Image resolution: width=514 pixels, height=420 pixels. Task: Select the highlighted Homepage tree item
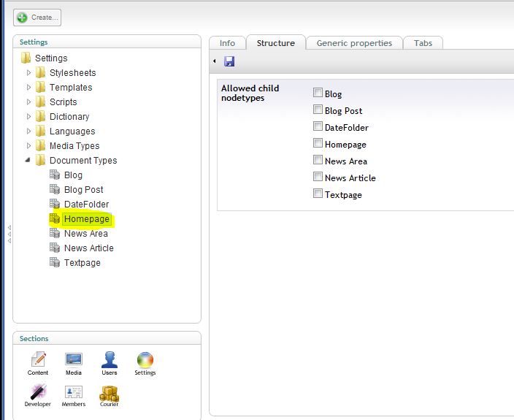click(x=87, y=218)
